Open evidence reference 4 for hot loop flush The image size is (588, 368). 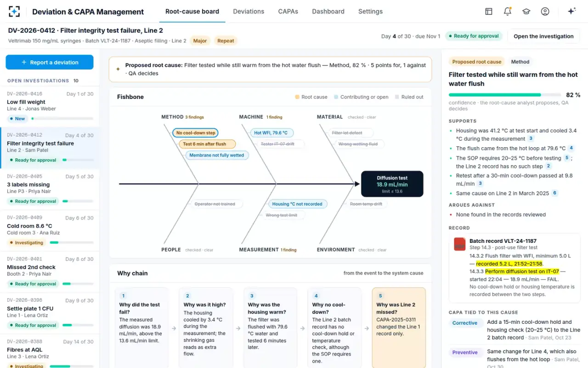[571, 148]
